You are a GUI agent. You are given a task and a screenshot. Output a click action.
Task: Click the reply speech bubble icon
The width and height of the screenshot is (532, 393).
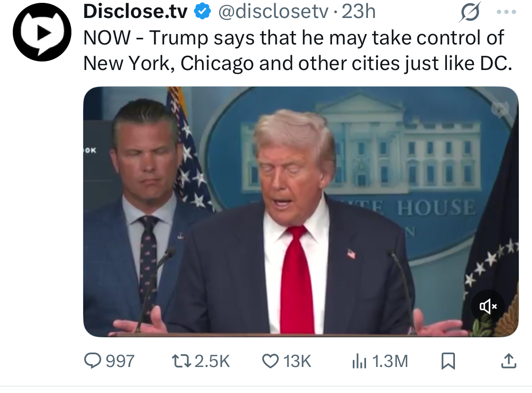pyautogui.click(x=93, y=361)
